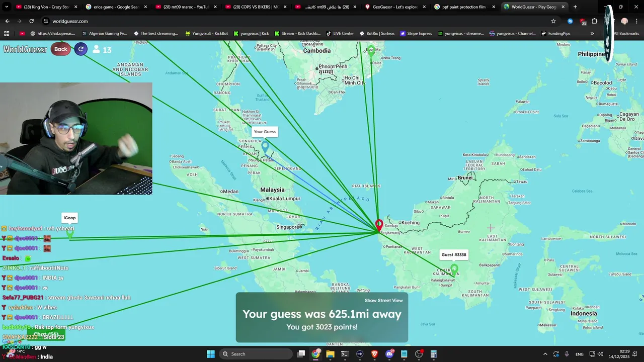The height and width of the screenshot is (362, 644).
Task: Click the WorldGuessr logo
Action: [x=25, y=49]
